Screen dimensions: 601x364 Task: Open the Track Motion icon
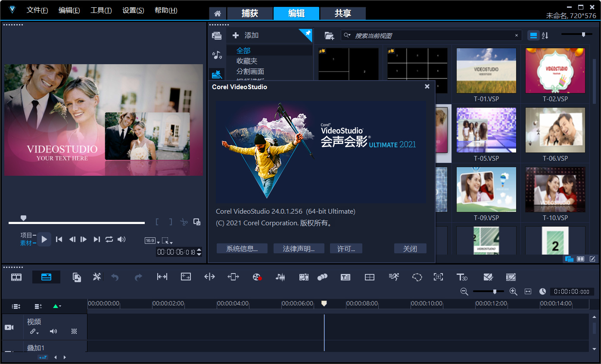[417, 277]
